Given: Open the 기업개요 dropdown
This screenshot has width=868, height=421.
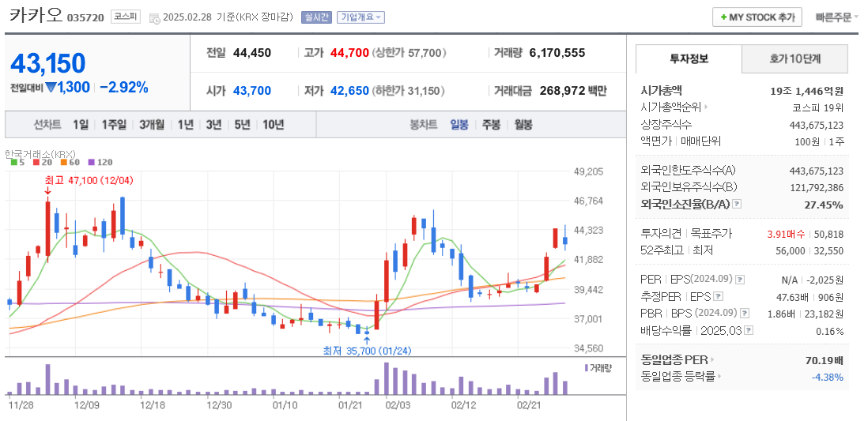Looking at the screenshot, I should click(x=360, y=17).
